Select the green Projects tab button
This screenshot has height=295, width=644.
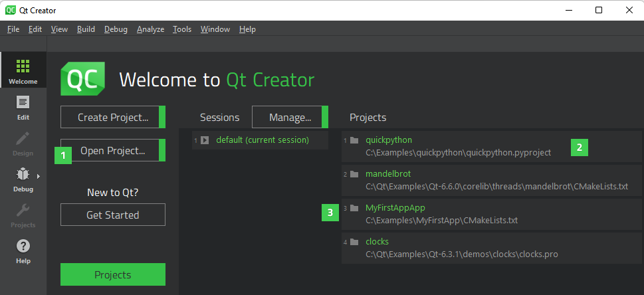point(112,274)
